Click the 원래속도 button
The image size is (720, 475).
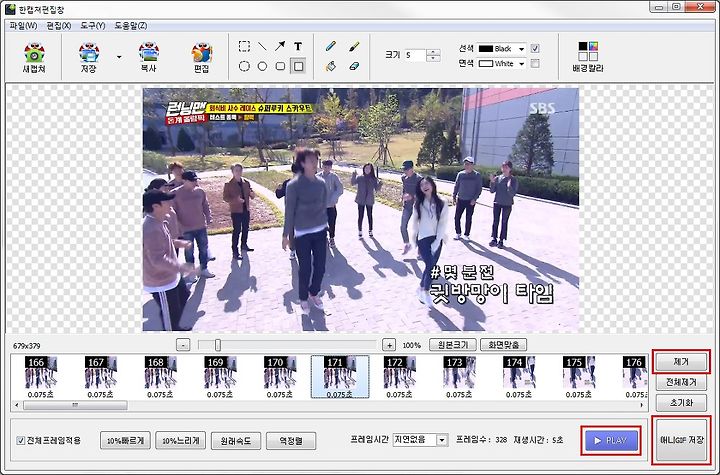point(236,441)
